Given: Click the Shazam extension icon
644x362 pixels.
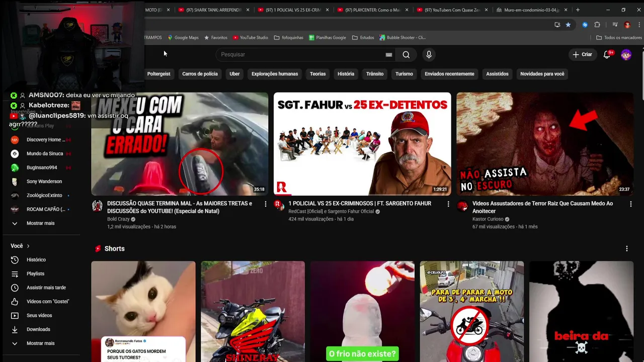Looking at the screenshot, I should [x=585, y=25].
